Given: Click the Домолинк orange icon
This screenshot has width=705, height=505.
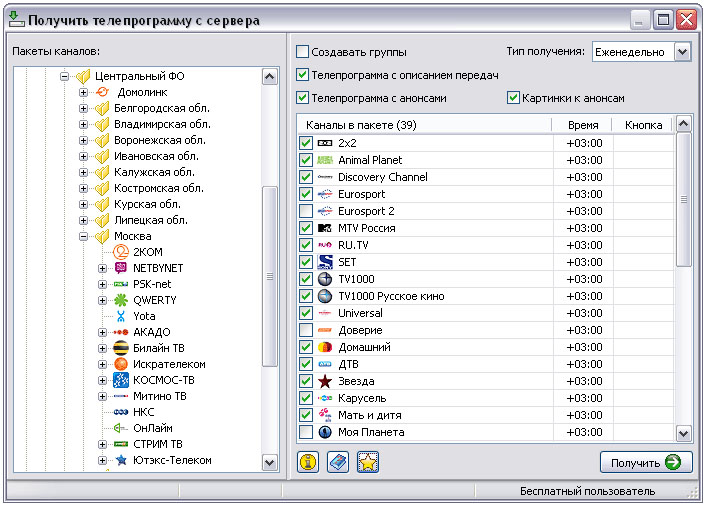Looking at the screenshot, I should (103, 92).
